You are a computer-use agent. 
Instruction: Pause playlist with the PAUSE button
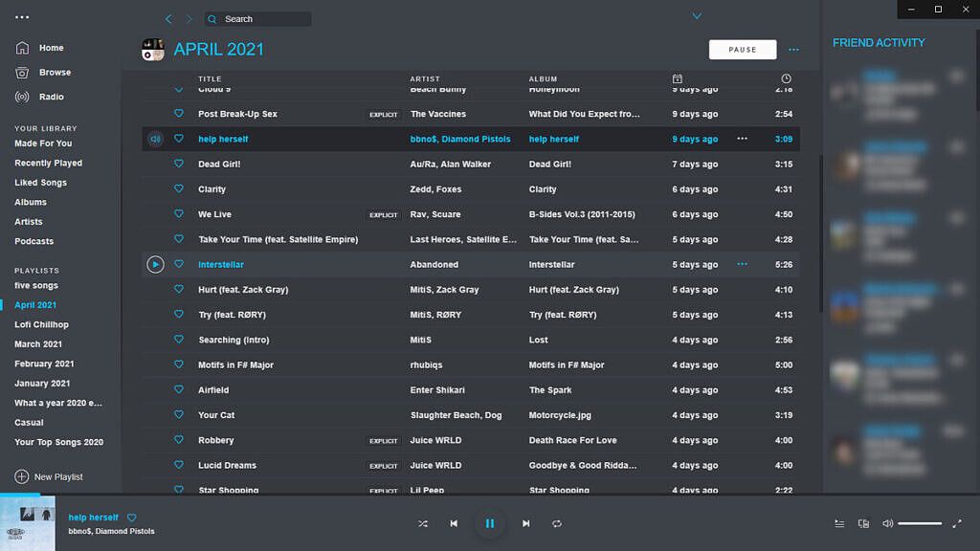point(743,50)
